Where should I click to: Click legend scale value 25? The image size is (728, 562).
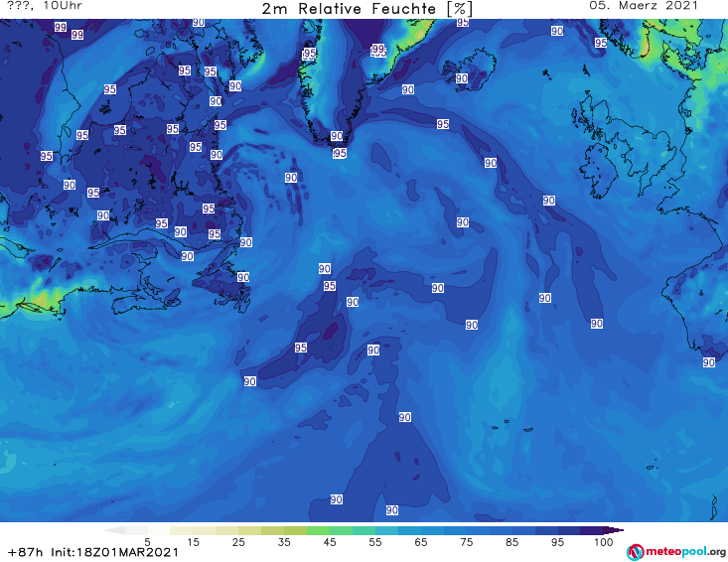tap(238, 542)
